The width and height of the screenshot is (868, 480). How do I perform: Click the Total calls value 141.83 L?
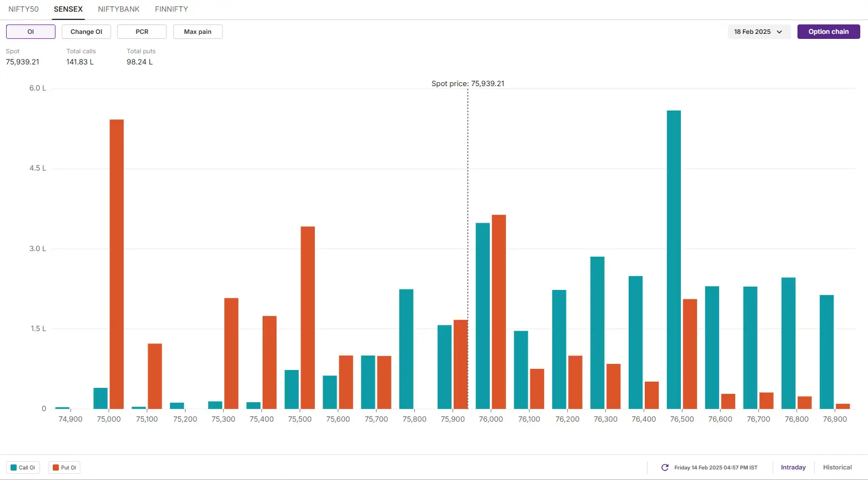[x=80, y=62]
